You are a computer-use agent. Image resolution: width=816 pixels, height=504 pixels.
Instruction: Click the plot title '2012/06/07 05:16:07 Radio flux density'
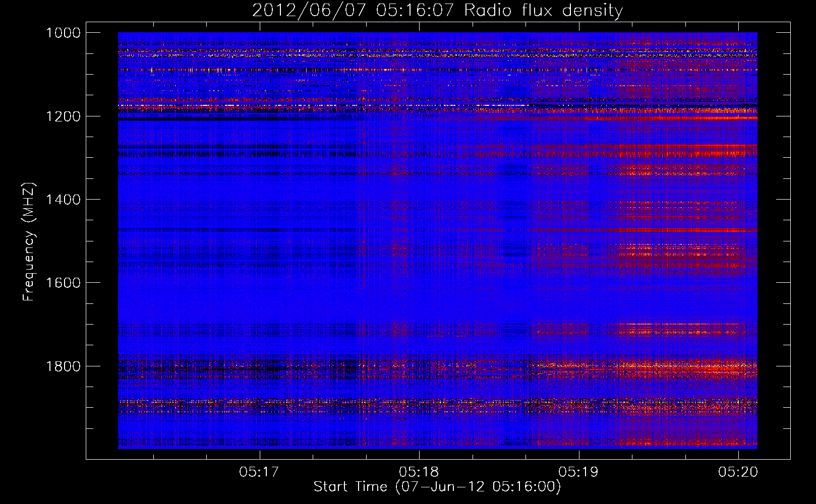point(437,10)
